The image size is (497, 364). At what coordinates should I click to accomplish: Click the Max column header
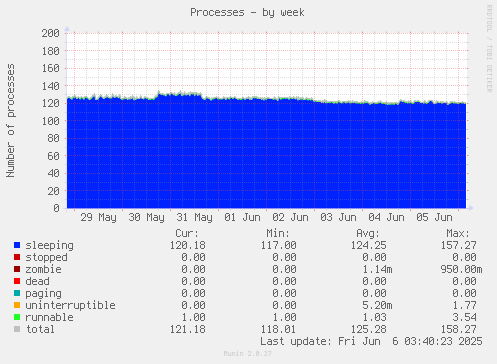pyautogui.click(x=458, y=233)
